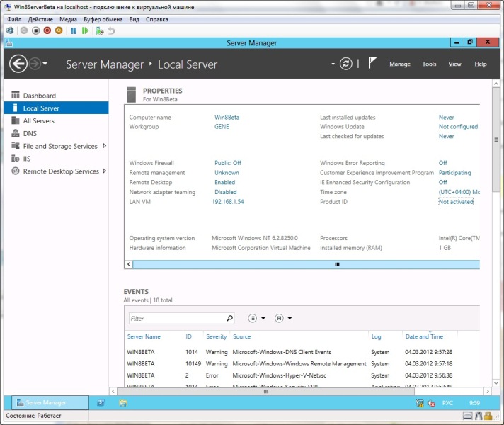Open the notifications flag icon
504x425 pixels.
[x=372, y=64]
